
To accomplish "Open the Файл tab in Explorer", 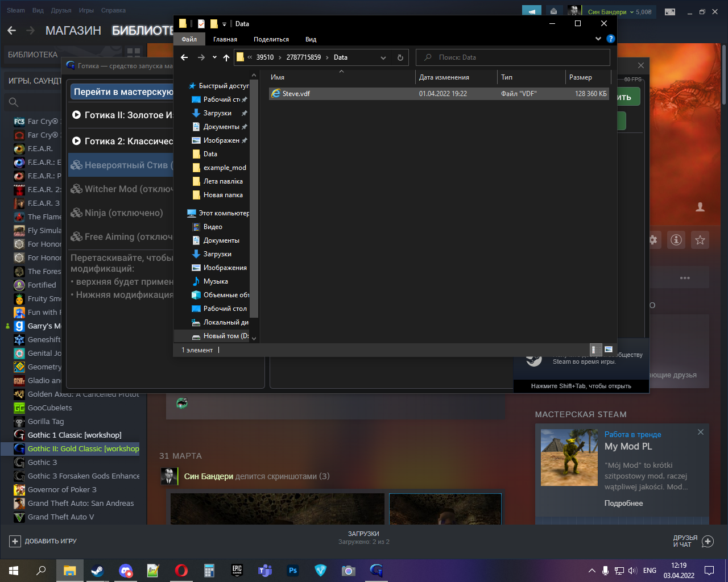I will pos(189,39).
